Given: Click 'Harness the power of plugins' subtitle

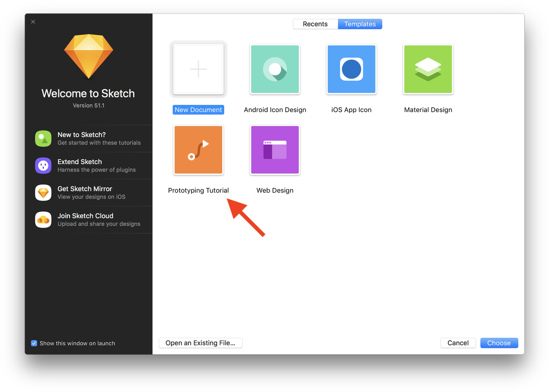Looking at the screenshot, I should (x=97, y=170).
